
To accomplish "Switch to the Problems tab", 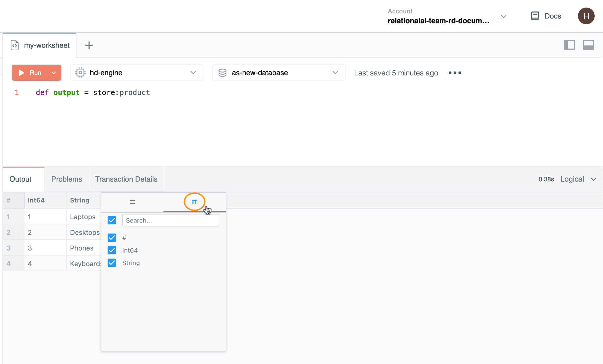I will [x=67, y=179].
